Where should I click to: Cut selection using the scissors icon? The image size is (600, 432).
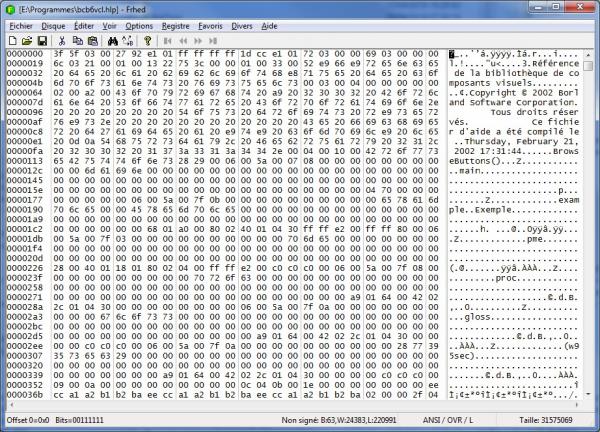pyautogui.click(x=62, y=41)
